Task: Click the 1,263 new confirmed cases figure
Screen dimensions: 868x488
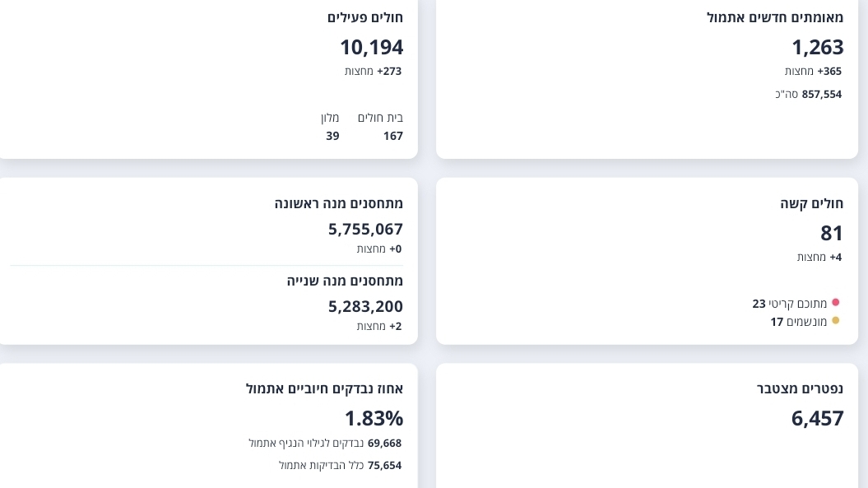Action: (x=817, y=47)
